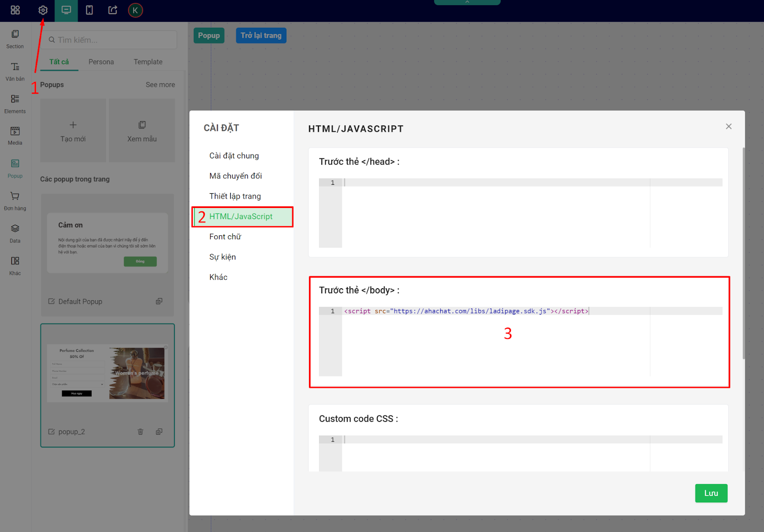764x532 pixels.
Task: Click See more link in Popups
Action: pyautogui.click(x=160, y=84)
